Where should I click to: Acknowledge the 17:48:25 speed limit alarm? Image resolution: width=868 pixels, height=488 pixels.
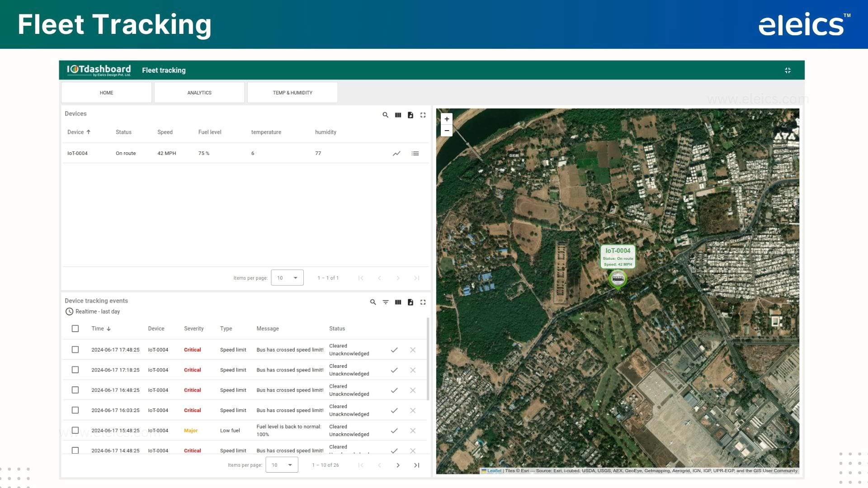tap(394, 350)
